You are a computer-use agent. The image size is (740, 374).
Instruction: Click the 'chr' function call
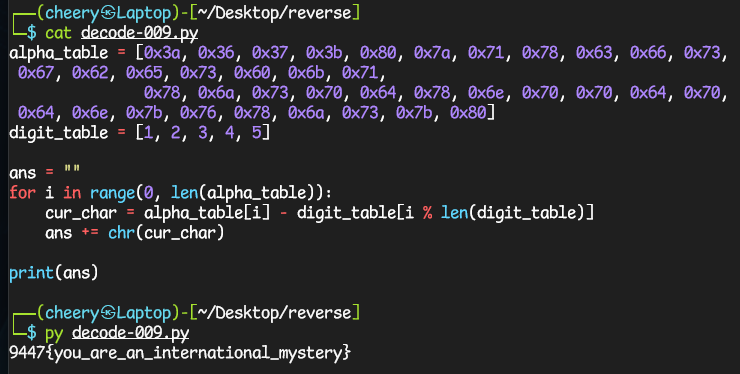[122, 232]
